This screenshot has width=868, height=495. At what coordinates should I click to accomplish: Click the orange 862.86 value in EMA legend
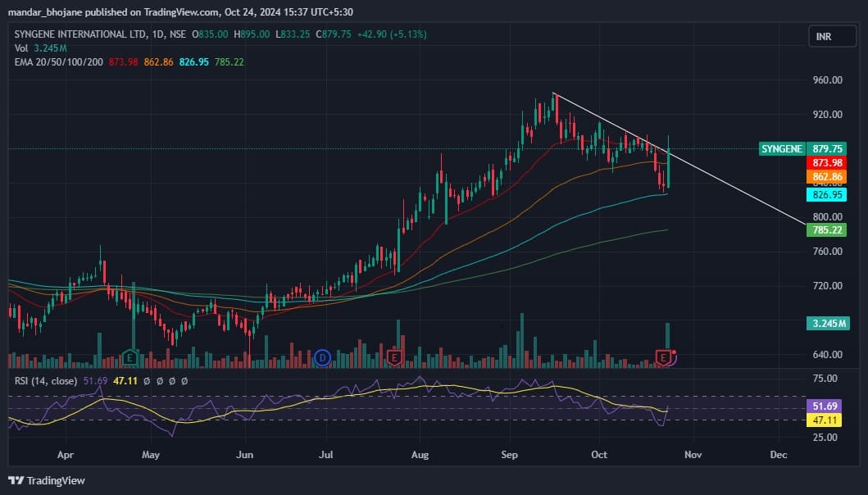pyautogui.click(x=159, y=62)
